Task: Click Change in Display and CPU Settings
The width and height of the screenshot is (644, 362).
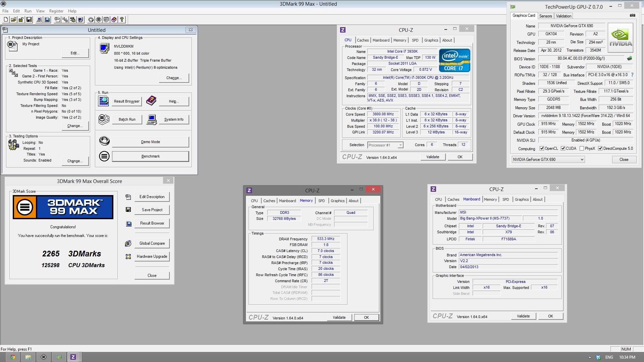Action: [174, 78]
